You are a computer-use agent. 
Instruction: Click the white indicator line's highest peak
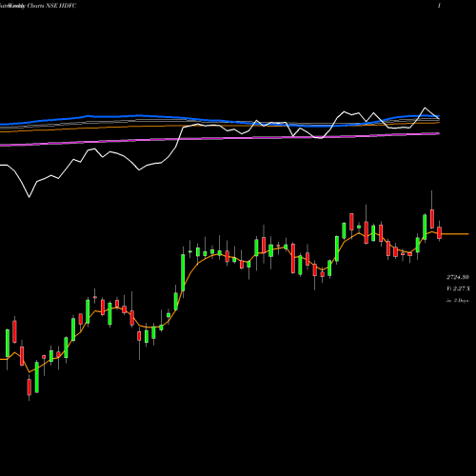pyautogui.click(x=425, y=109)
